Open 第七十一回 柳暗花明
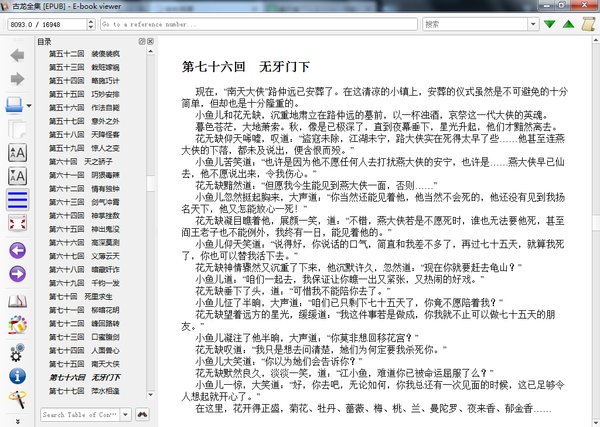Image resolution: width=600 pixels, height=427 pixels. point(84,310)
